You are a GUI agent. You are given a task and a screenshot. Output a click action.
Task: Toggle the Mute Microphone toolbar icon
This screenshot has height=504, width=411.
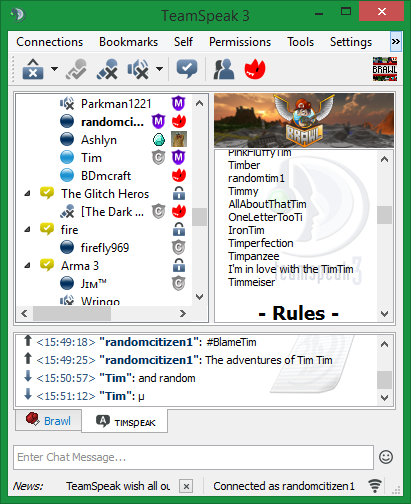point(107,69)
